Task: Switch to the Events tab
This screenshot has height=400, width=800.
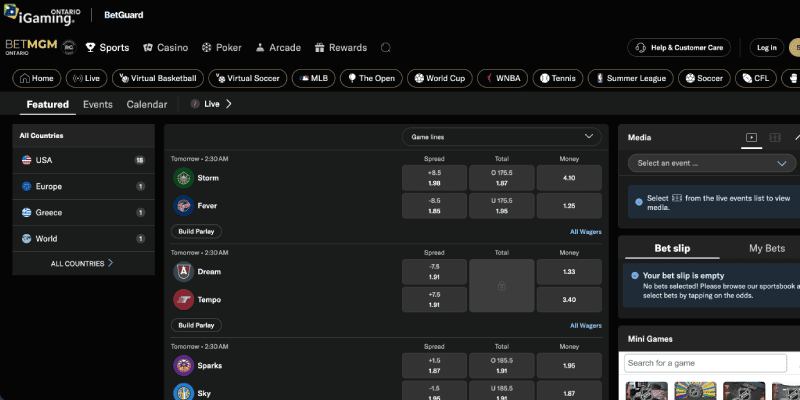Action: point(97,105)
